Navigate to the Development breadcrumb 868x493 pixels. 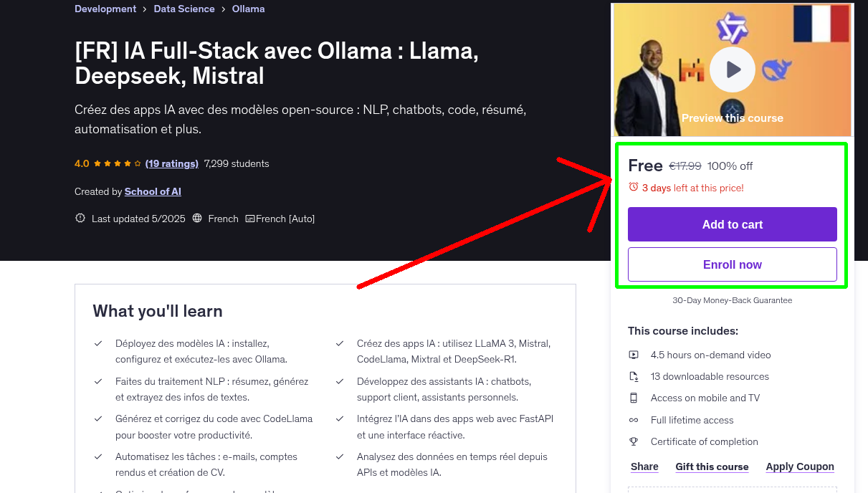(105, 9)
